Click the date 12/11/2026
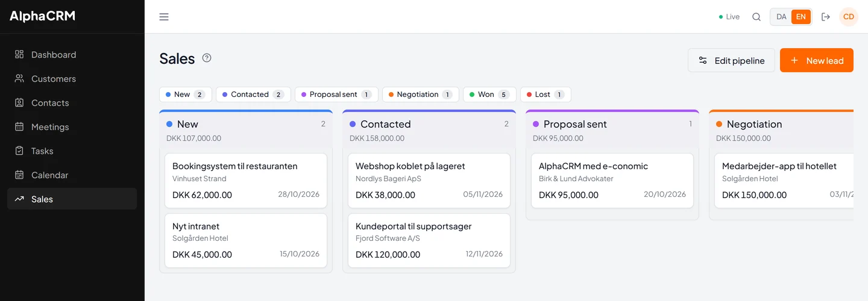This screenshot has height=301, width=868. [484, 254]
